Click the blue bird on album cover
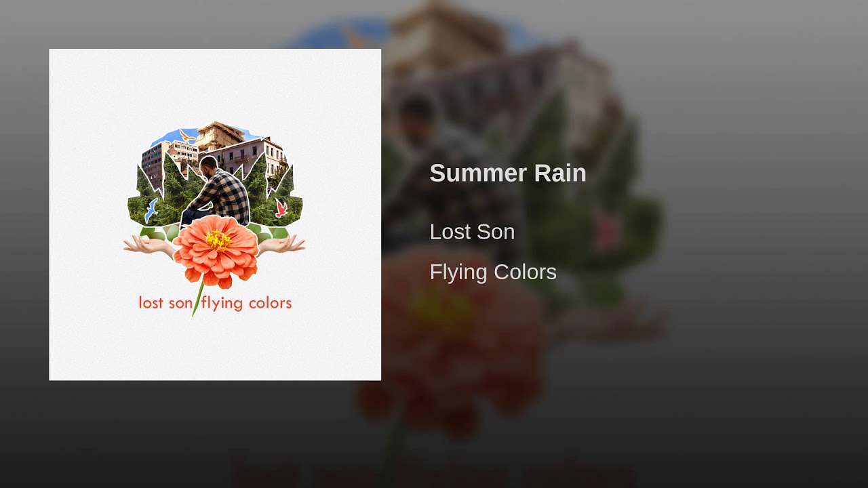Viewport: 868px width, 488px height. [x=152, y=209]
